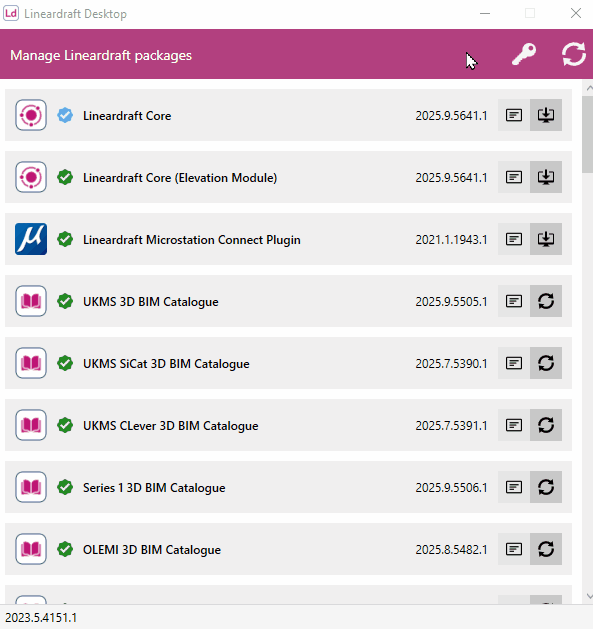Sync UKMS SiCat 3D BIM Catalogue
Image resolution: width=593 pixels, height=629 pixels.
[x=546, y=363]
